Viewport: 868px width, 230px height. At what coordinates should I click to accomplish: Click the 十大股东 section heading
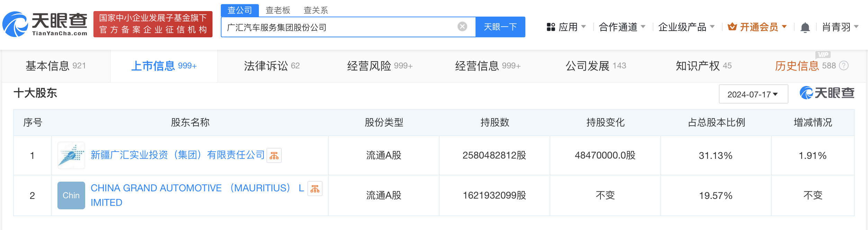[35, 93]
